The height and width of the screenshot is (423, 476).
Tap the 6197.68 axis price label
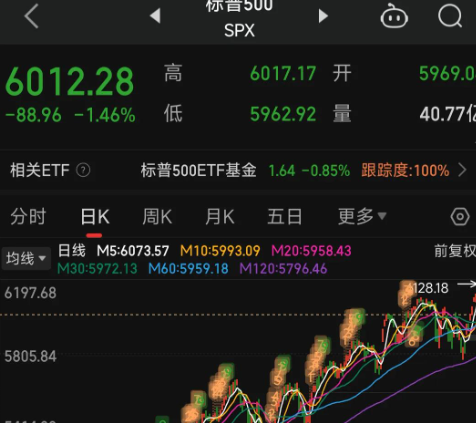point(30,293)
